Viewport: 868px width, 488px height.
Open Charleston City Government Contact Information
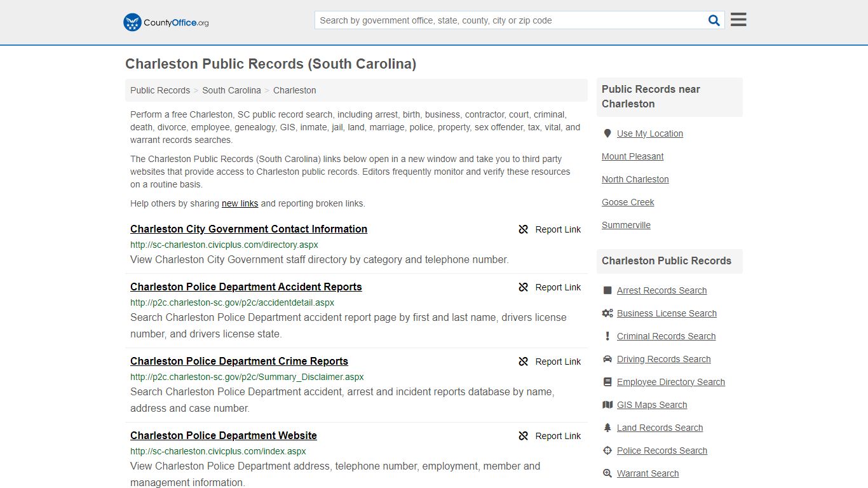pyautogui.click(x=248, y=229)
